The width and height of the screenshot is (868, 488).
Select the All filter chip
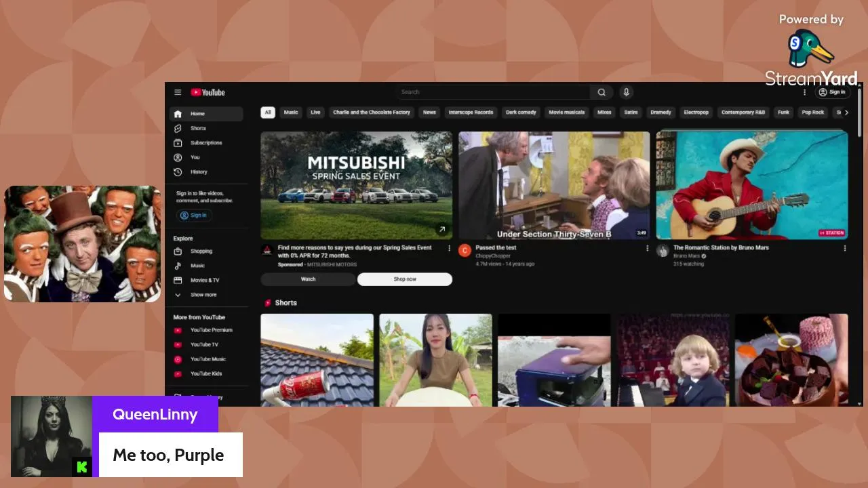pyautogui.click(x=268, y=113)
